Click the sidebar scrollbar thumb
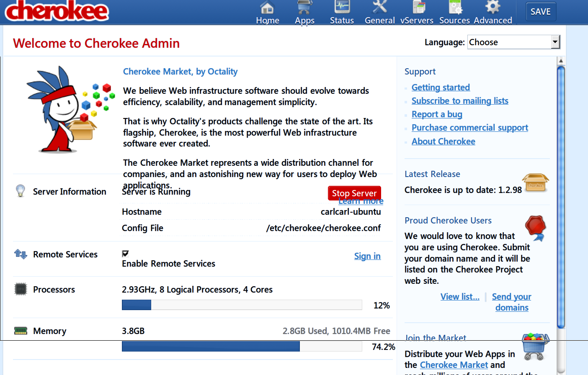 [561, 197]
